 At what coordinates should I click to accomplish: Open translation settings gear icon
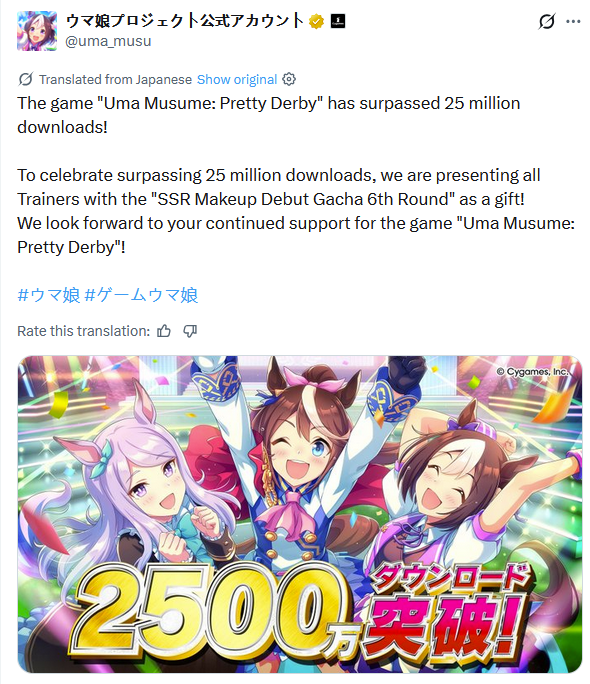click(289, 79)
